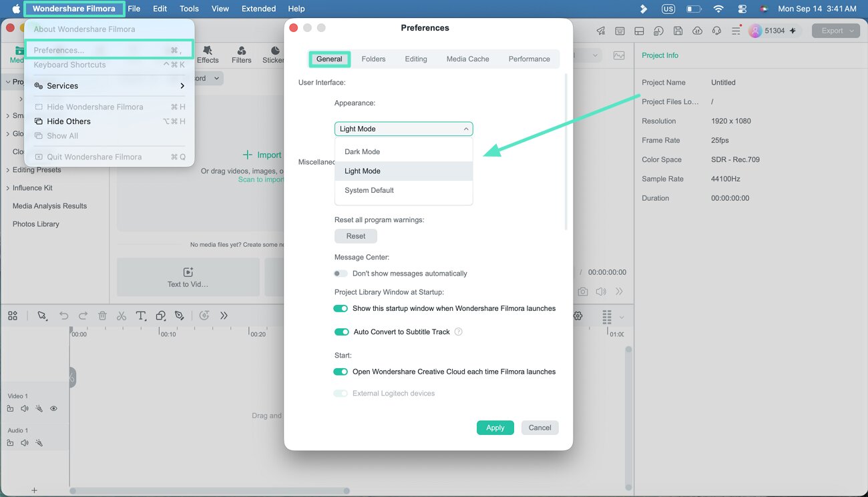Toggle Show this startup window switch

click(341, 308)
